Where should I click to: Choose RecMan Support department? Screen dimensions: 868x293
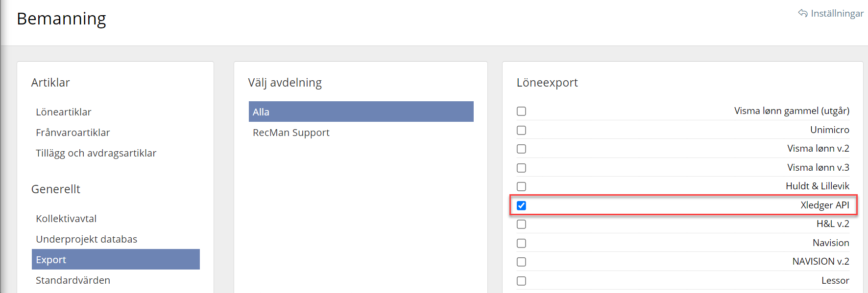click(291, 133)
